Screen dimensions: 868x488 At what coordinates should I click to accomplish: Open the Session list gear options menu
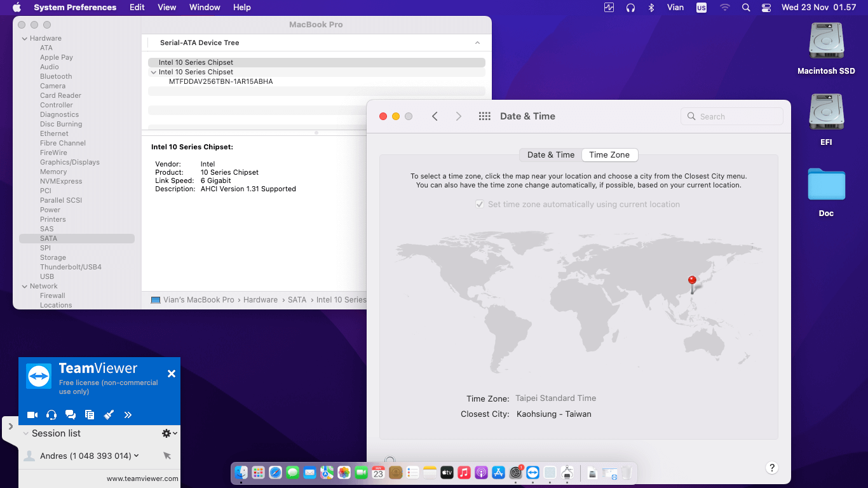169,433
